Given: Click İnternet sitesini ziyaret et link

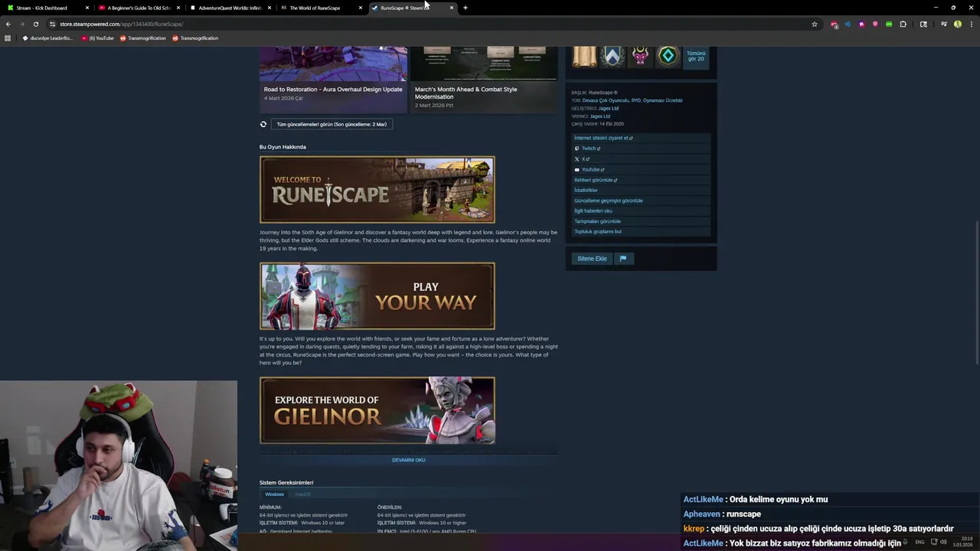Looking at the screenshot, I should 603,138.
